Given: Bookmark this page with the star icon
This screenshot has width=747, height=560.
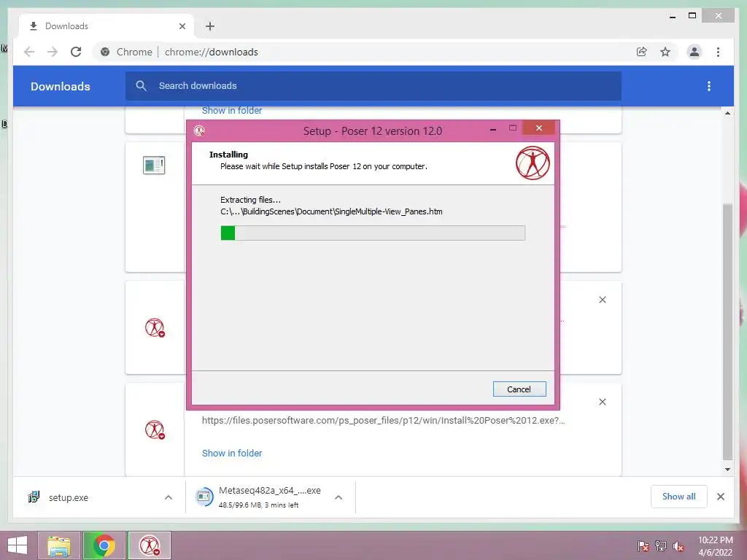Looking at the screenshot, I should coord(665,52).
